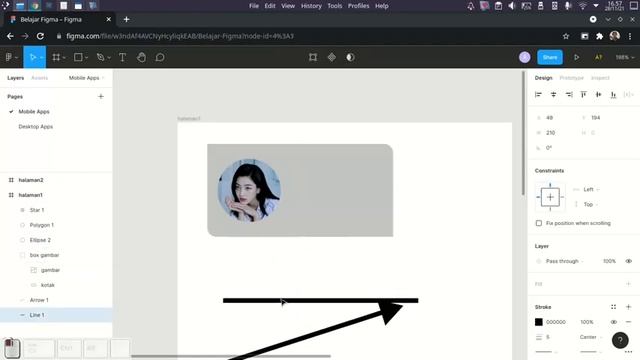This screenshot has height=360, width=640.
Task: Select the Move tool
Action: pyautogui.click(x=32, y=57)
